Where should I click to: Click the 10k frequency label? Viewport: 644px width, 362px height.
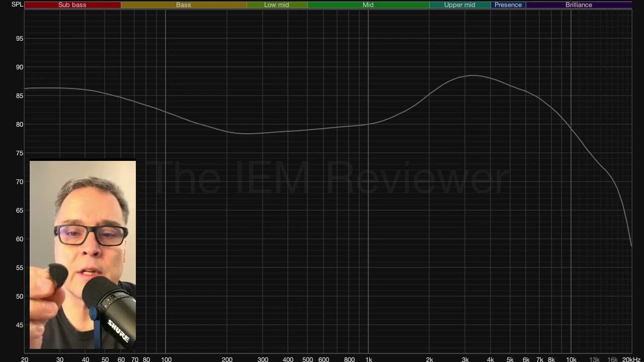(x=571, y=359)
